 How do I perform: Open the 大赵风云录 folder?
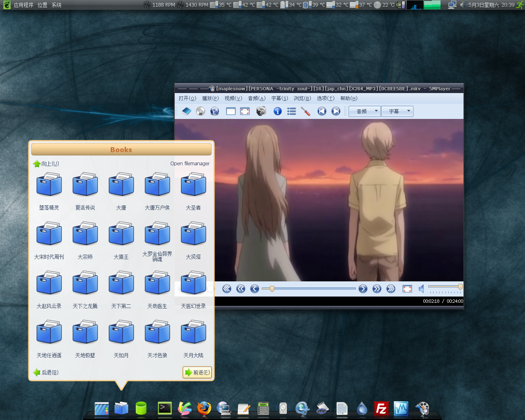pyautogui.click(x=49, y=290)
